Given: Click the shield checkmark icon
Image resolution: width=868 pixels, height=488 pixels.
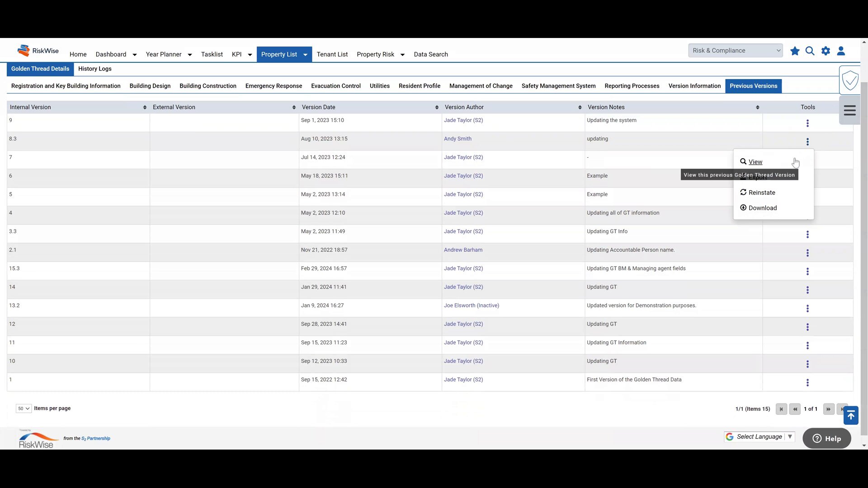Looking at the screenshot, I should pos(850,81).
